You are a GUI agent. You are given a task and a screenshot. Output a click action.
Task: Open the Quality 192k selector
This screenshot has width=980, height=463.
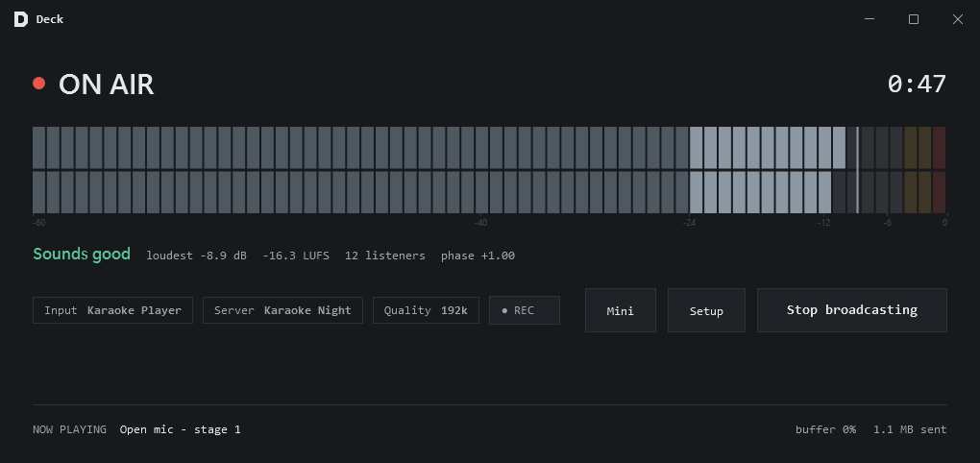(426, 310)
